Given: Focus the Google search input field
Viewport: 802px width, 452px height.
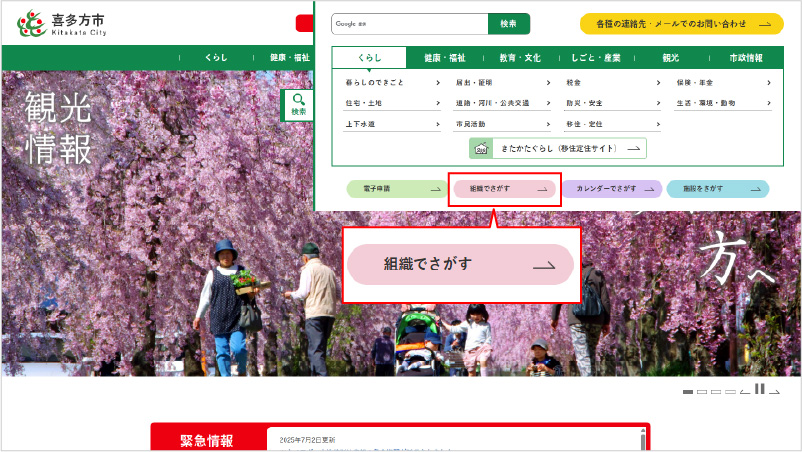Looking at the screenshot, I should pyautogui.click(x=410, y=24).
